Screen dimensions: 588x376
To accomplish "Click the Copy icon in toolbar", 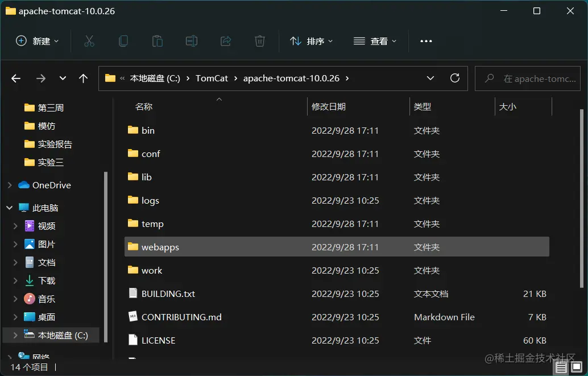I will click(x=123, y=41).
